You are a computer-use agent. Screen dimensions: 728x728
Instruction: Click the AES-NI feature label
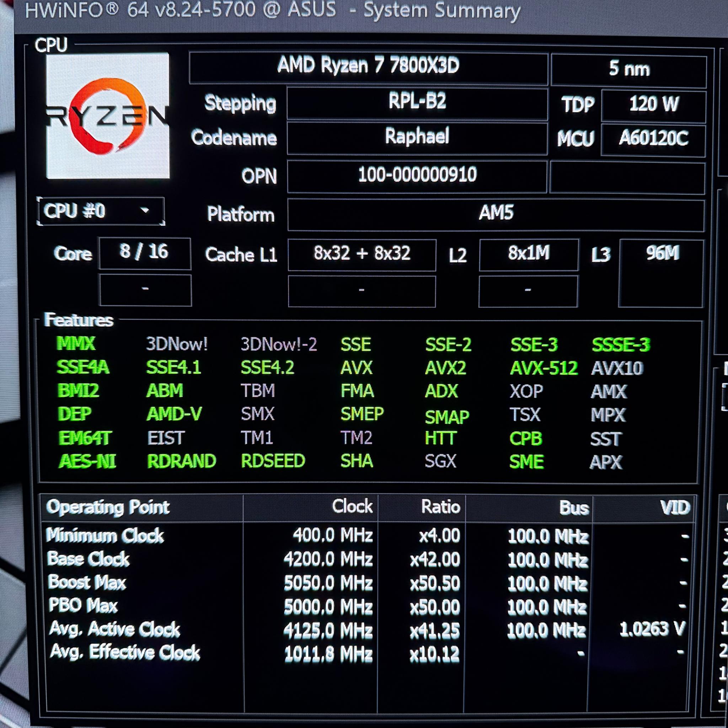[x=87, y=461]
